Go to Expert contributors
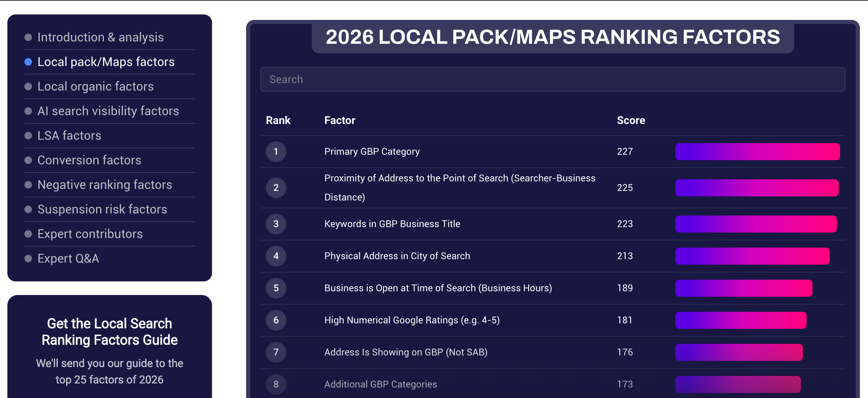The width and height of the screenshot is (868, 398). 90,234
